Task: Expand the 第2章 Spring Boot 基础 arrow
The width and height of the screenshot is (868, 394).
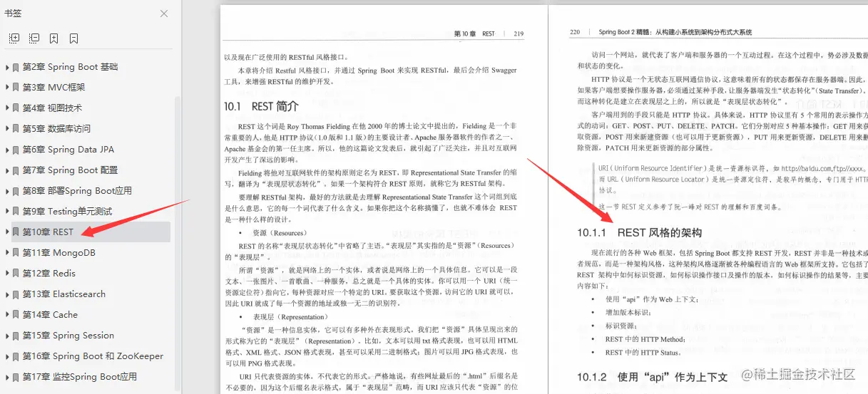Action: [7, 67]
